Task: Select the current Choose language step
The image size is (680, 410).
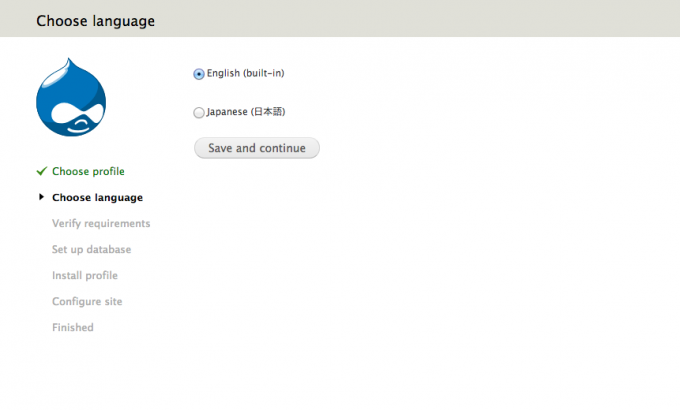Action: click(x=97, y=197)
